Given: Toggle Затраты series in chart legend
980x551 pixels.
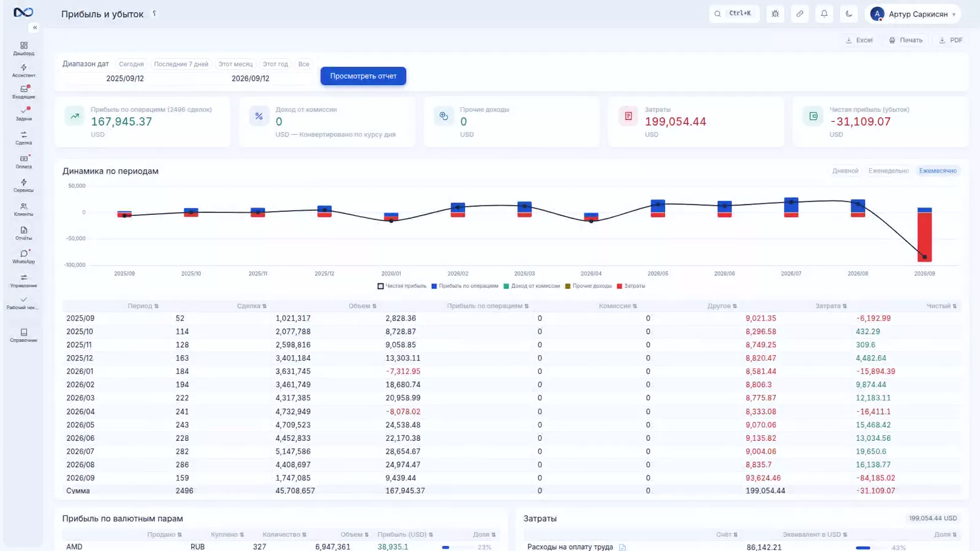Looking at the screenshot, I should pos(631,286).
